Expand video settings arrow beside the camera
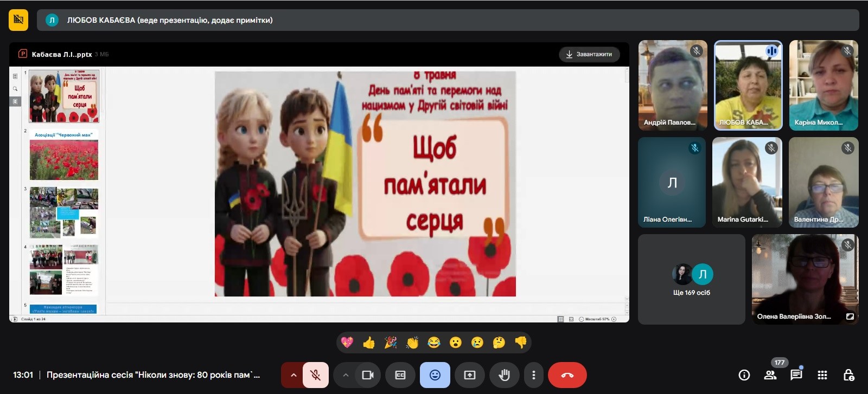Image resolution: width=868 pixels, height=394 pixels. [x=345, y=375]
